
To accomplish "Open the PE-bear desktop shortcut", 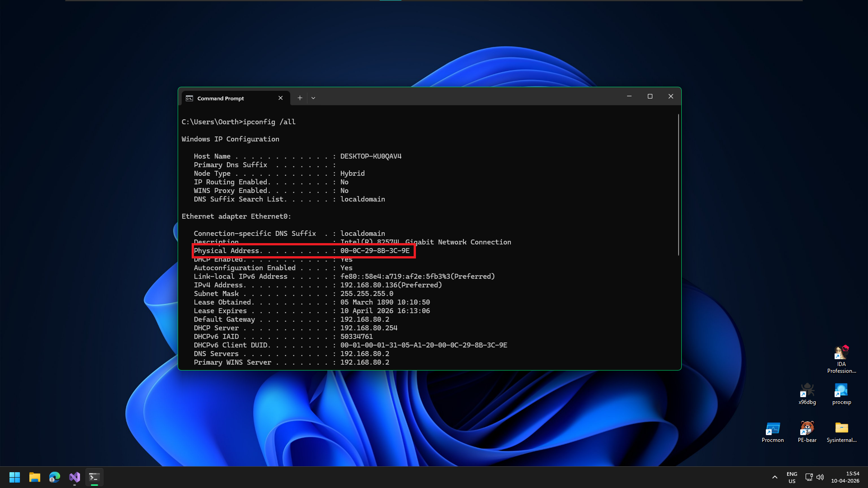I will 807,429.
